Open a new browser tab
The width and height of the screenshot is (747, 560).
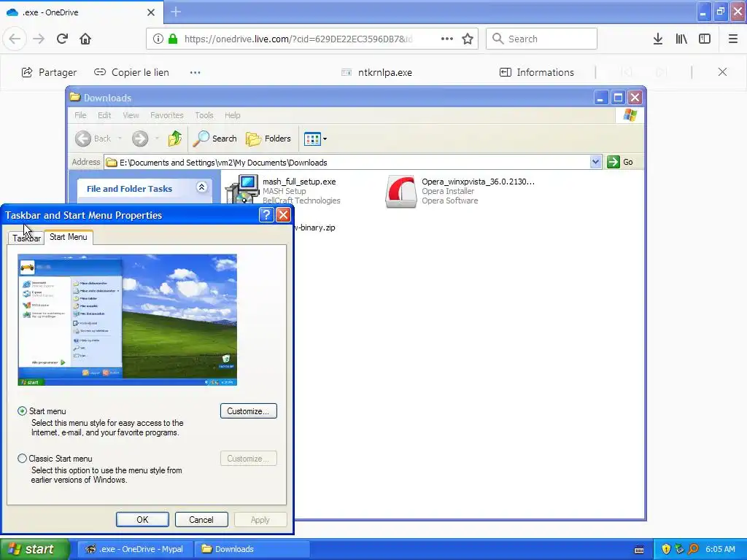[176, 12]
